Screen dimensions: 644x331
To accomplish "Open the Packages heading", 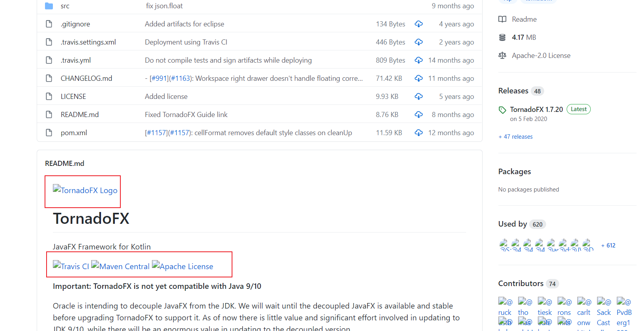I will [x=515, y=171].
